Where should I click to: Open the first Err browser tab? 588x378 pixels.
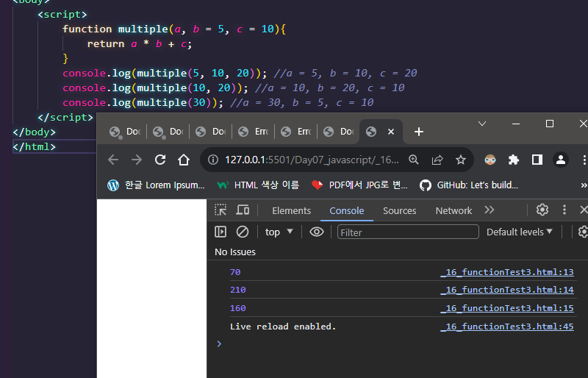(254, 132)
